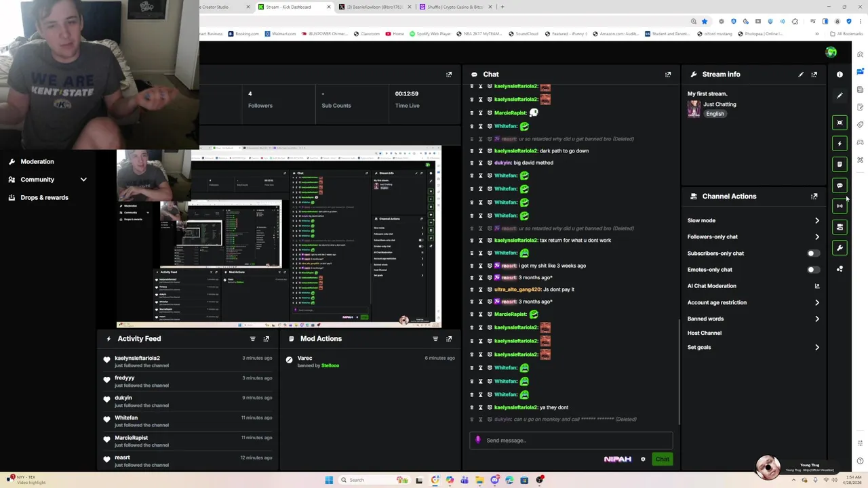
Task: Click the green Chat send button
Action: click(x=662, y=460)
